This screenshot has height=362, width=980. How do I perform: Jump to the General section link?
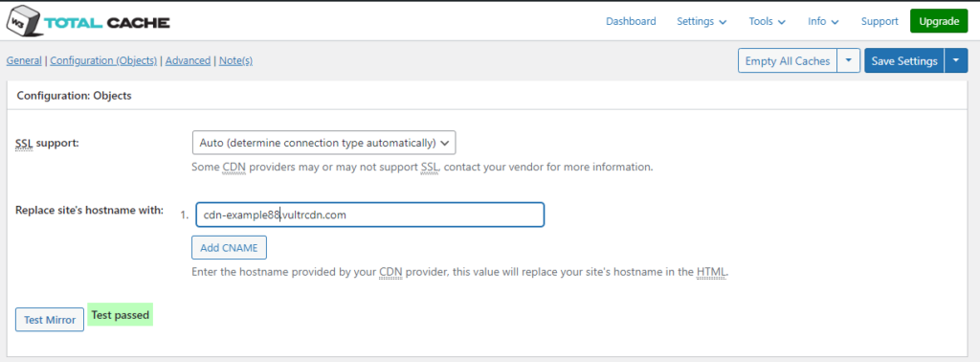point(24,60)
